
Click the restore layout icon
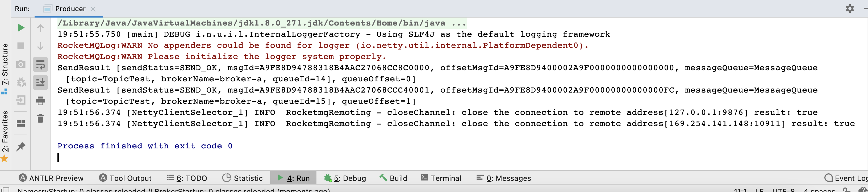[x=21, y=124]
